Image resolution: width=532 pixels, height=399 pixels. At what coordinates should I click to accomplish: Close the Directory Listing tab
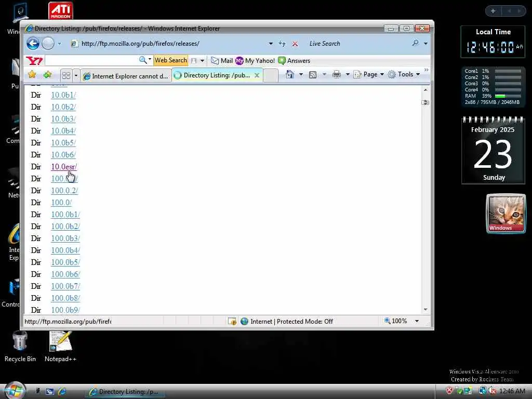(257, 75)
